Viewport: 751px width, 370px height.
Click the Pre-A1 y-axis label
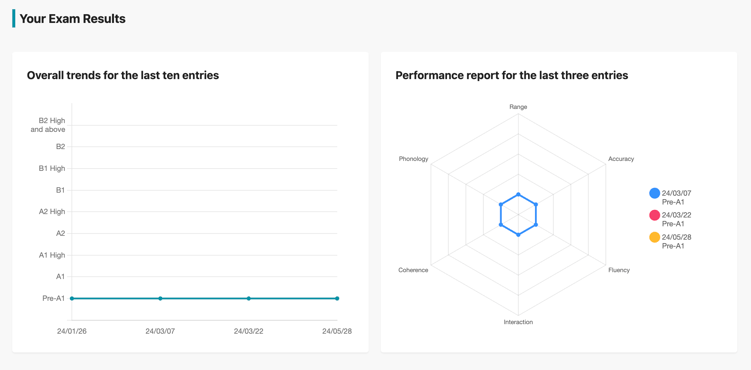(x=54, y=298)
